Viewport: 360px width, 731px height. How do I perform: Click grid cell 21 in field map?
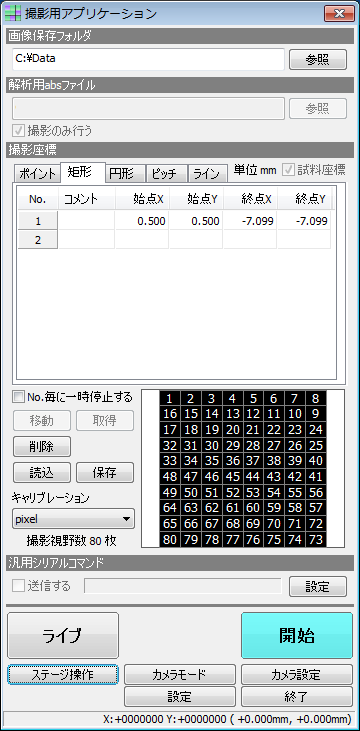pos(253,429)
